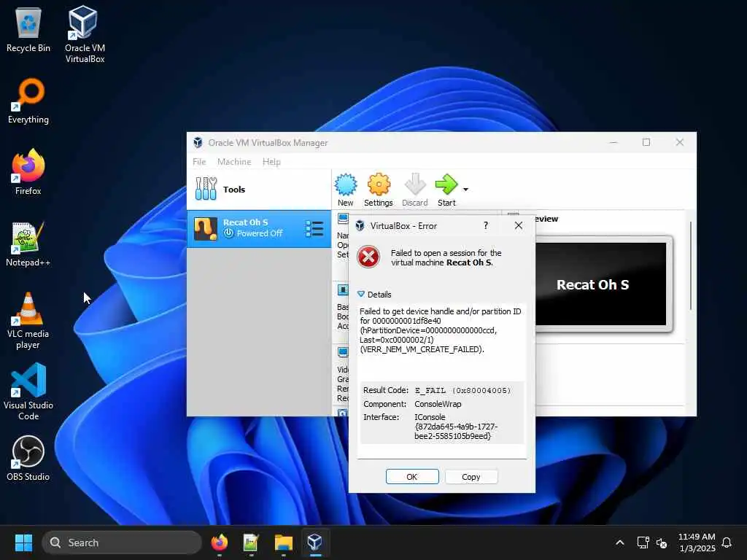747x560 pixels.
Task: Open the Oracle VM VirtualBox desktop shortcut
Action: pos(85,34)
